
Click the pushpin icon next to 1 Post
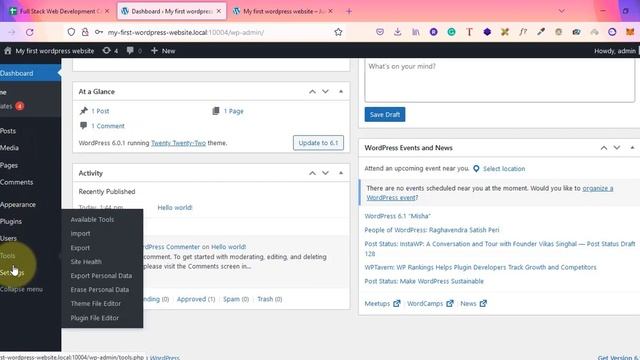pos(84,111)
